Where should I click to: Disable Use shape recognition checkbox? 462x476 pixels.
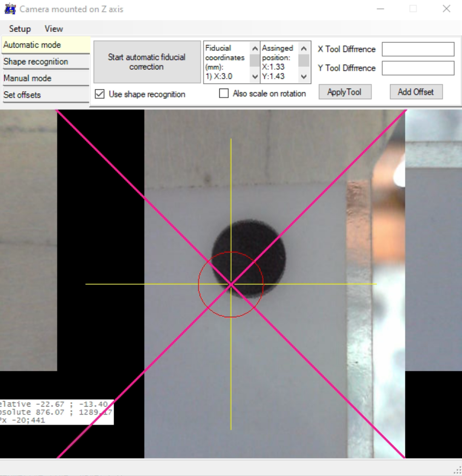100,94
